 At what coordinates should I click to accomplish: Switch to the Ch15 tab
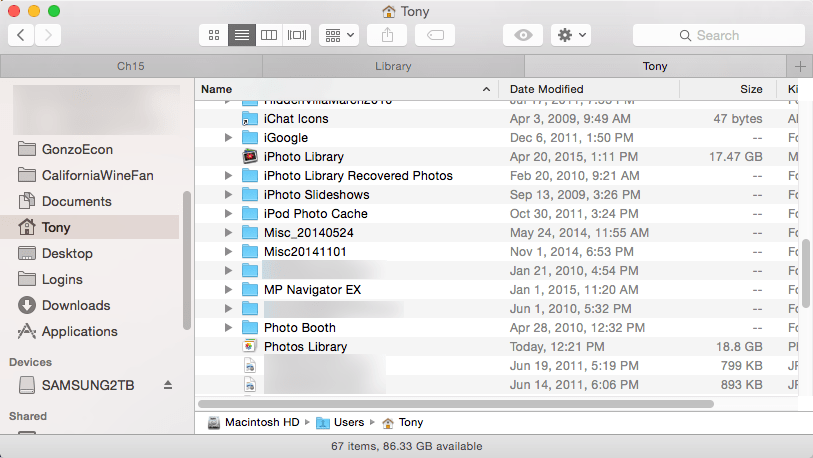pyautogui.click(x=131, y=66)
